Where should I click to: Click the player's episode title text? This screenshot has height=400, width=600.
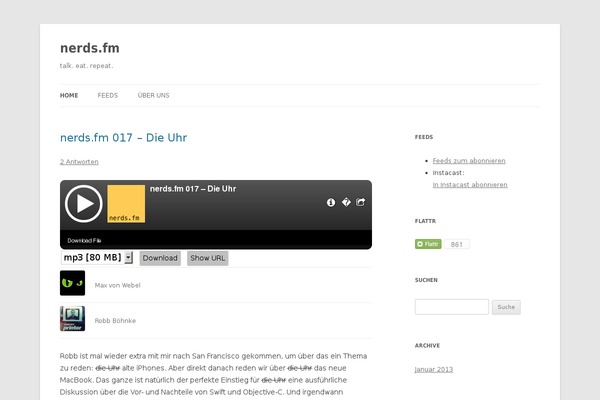(x=193, y=189)
